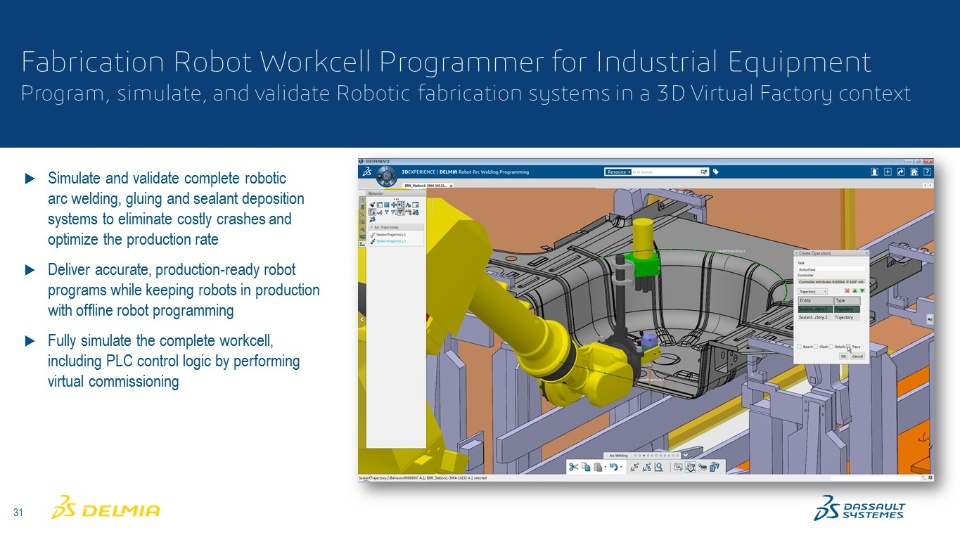The width and height of the screenshot is (960, 540).
Task: Click the Type column header
Action: pyautogui.click(x=847, y=301)
